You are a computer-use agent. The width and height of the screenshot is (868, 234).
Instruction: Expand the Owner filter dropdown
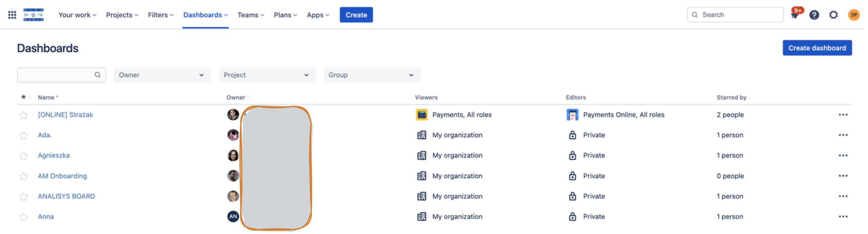tap(162, 75)
